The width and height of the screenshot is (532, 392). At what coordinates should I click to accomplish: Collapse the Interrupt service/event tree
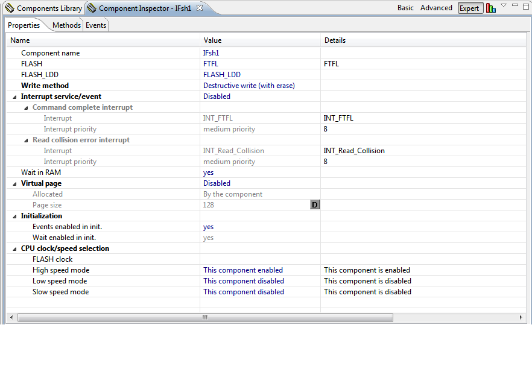coord(13,96)
